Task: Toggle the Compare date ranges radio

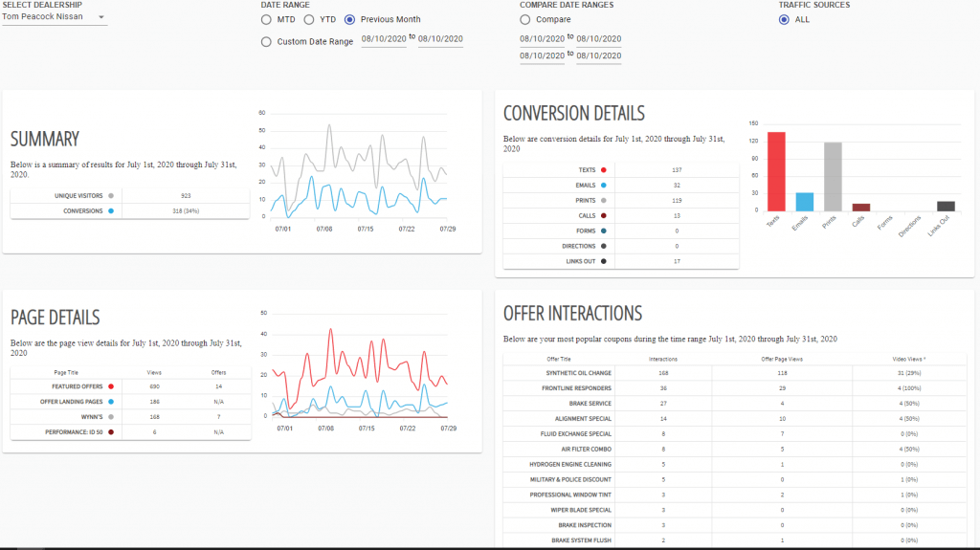Action: click(x=525, y=20)
